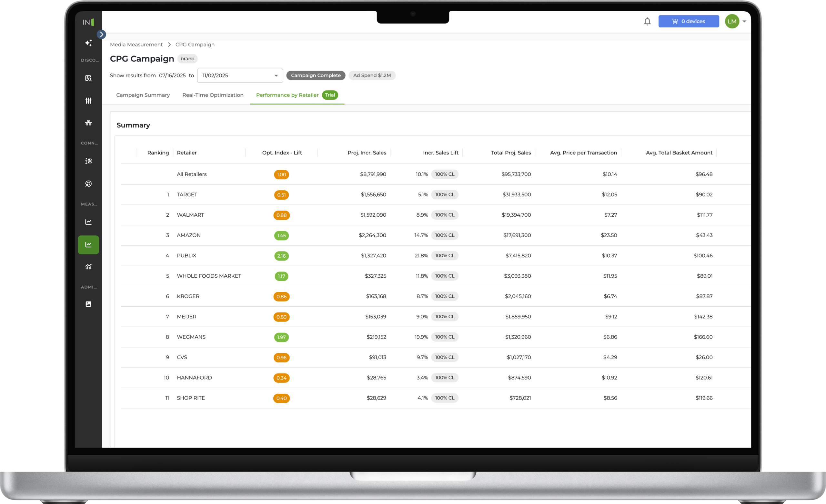
Task: Click the Trial badge
Action: 330,95
